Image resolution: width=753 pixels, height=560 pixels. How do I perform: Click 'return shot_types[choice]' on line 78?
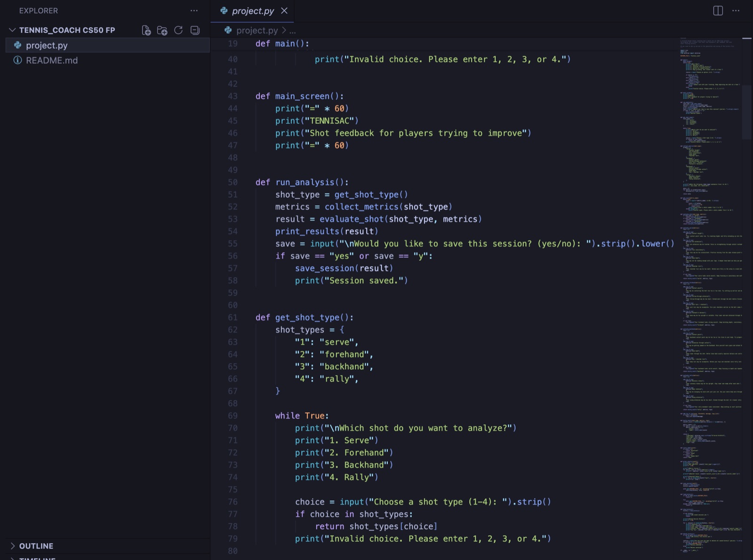376,526
